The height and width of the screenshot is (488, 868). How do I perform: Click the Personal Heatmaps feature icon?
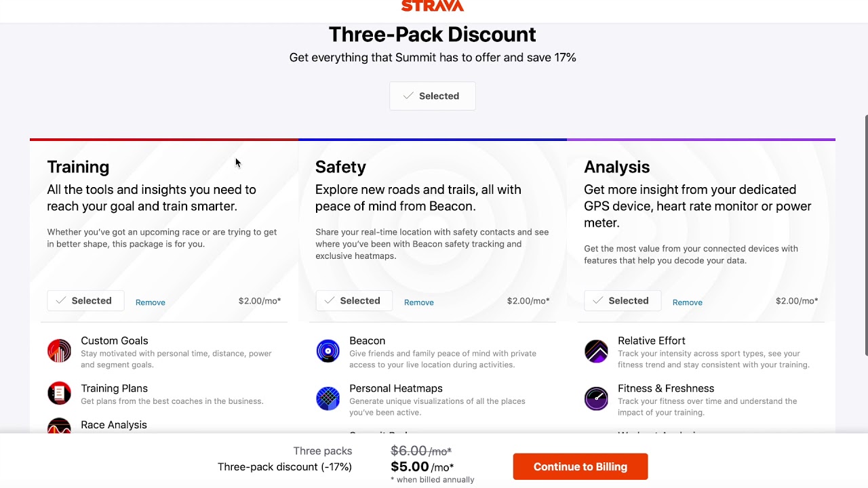328,399
